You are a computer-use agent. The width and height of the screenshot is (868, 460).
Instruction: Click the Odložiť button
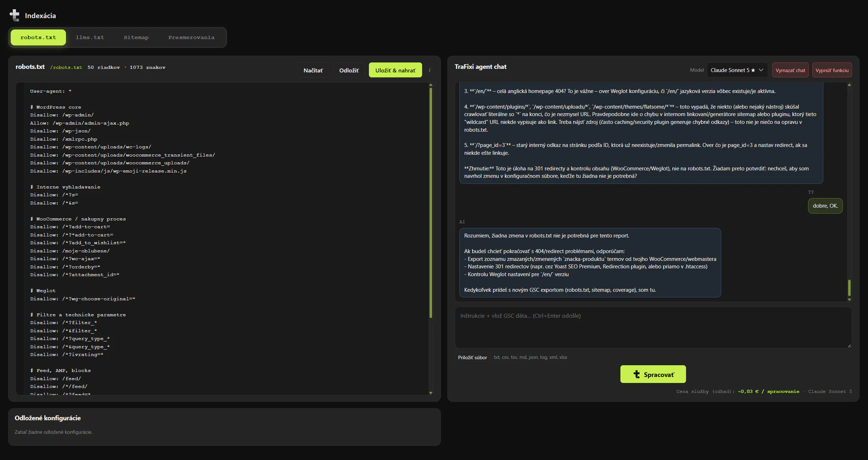click(349, 70)
